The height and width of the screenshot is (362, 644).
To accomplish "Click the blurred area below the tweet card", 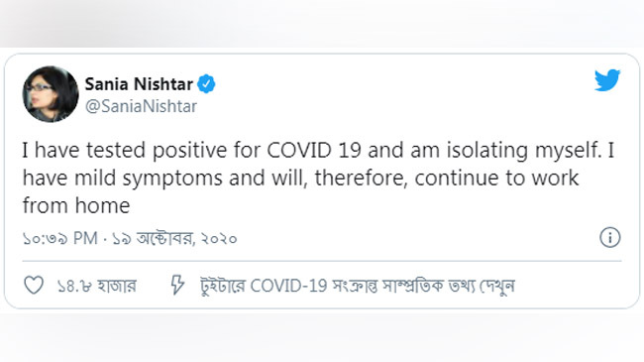I will (x=322, y=337).
